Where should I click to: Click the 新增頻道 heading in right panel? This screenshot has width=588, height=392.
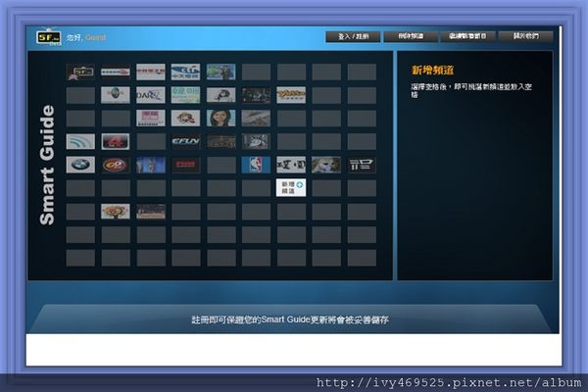(432, 71)
